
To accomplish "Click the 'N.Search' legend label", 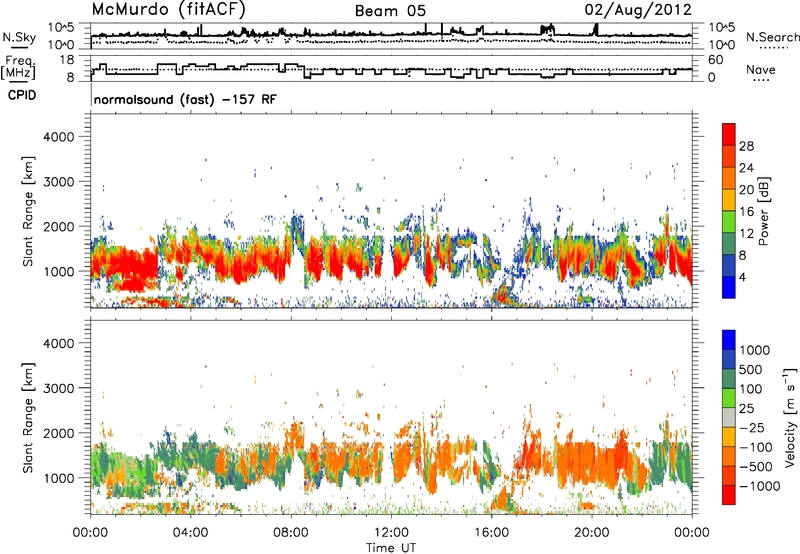I will (772, 37).
